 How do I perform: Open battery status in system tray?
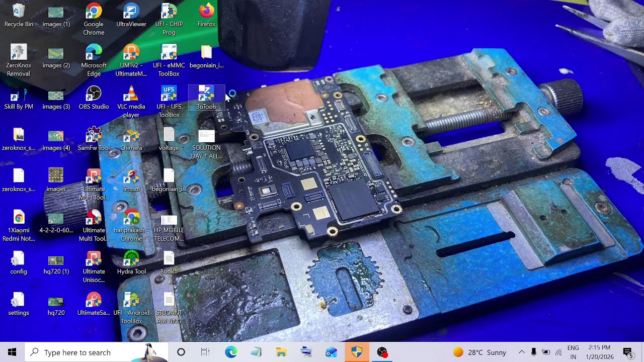(x=546, y=352)
